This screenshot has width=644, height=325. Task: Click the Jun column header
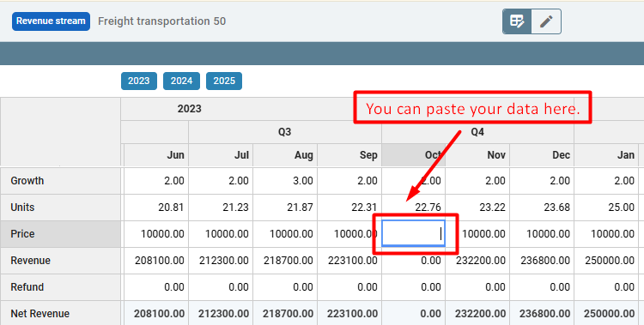156,155
